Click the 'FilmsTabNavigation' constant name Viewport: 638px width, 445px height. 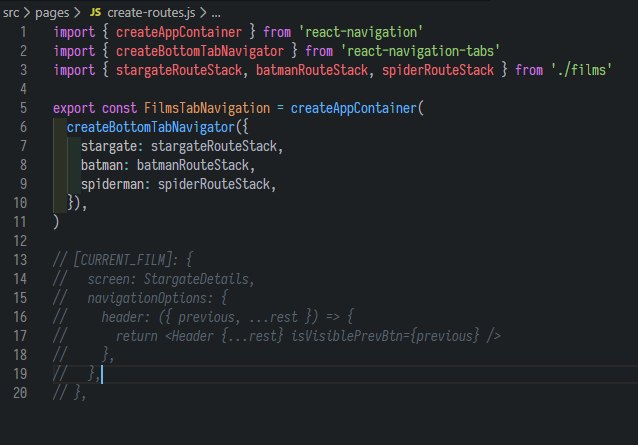(207, 108)
